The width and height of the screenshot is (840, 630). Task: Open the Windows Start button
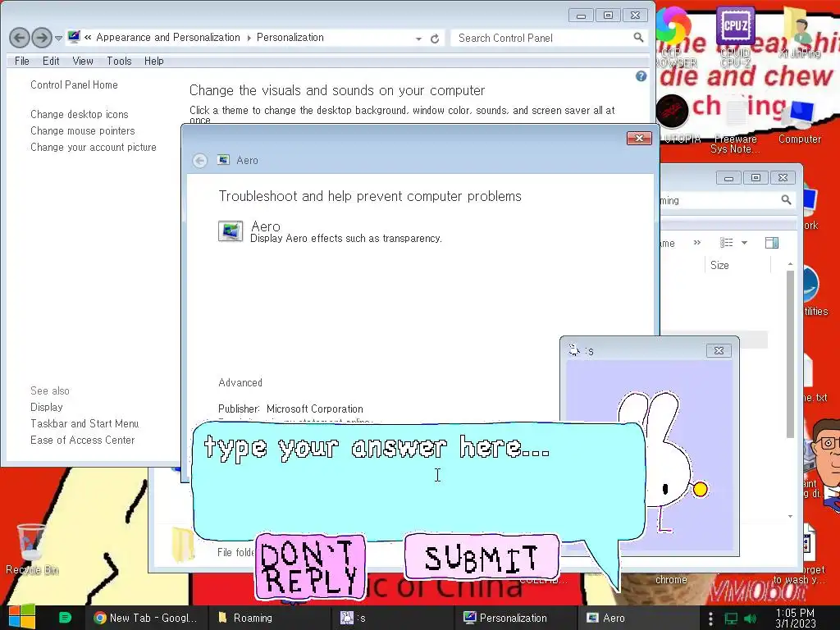21,618
